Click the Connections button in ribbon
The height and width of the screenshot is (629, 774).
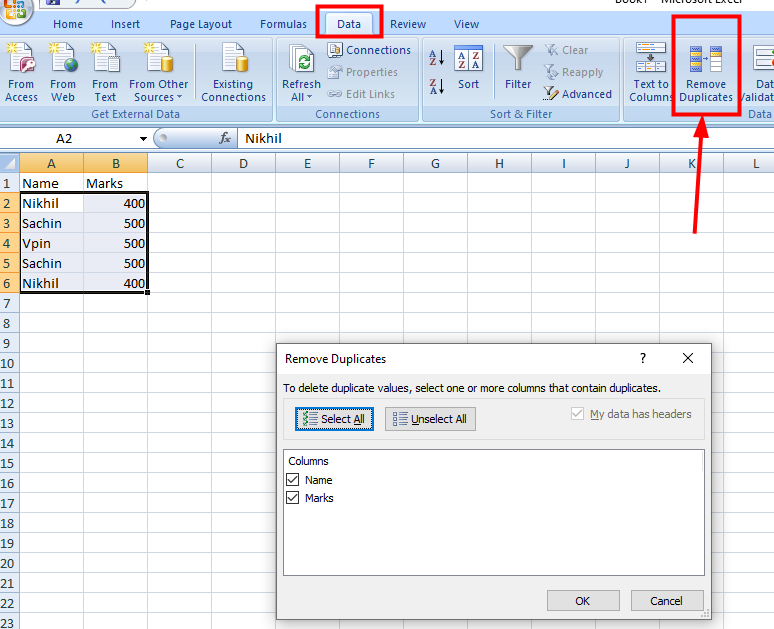point(369,50)
